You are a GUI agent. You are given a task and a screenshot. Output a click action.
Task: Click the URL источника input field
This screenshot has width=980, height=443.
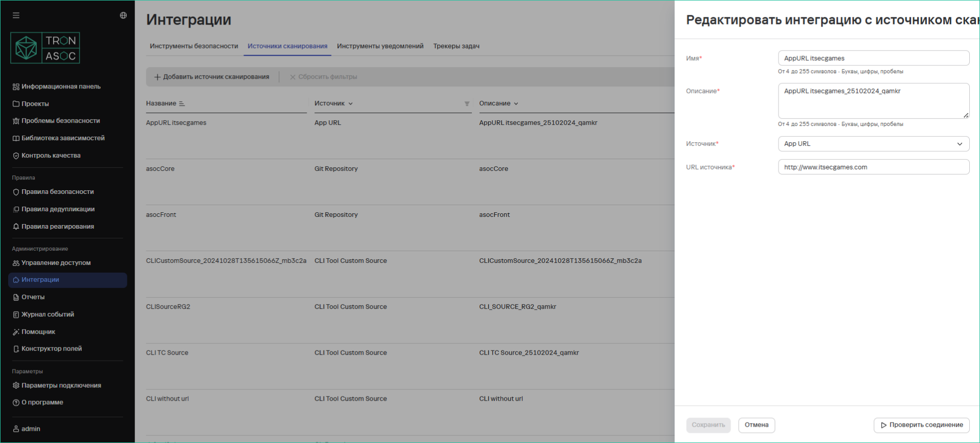coord(873,167)
